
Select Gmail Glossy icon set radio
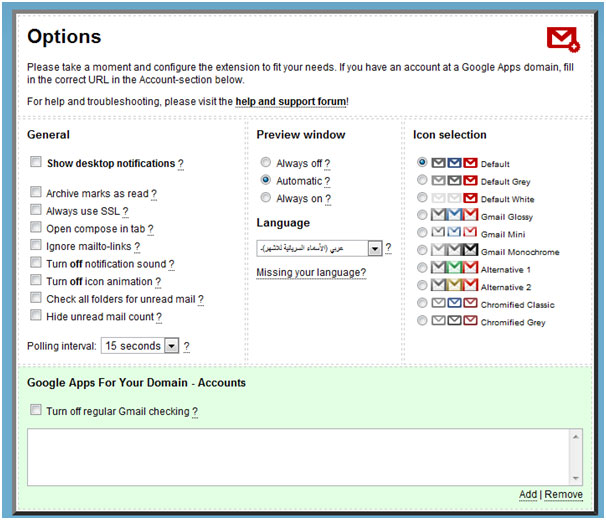(x=422, y=215)
